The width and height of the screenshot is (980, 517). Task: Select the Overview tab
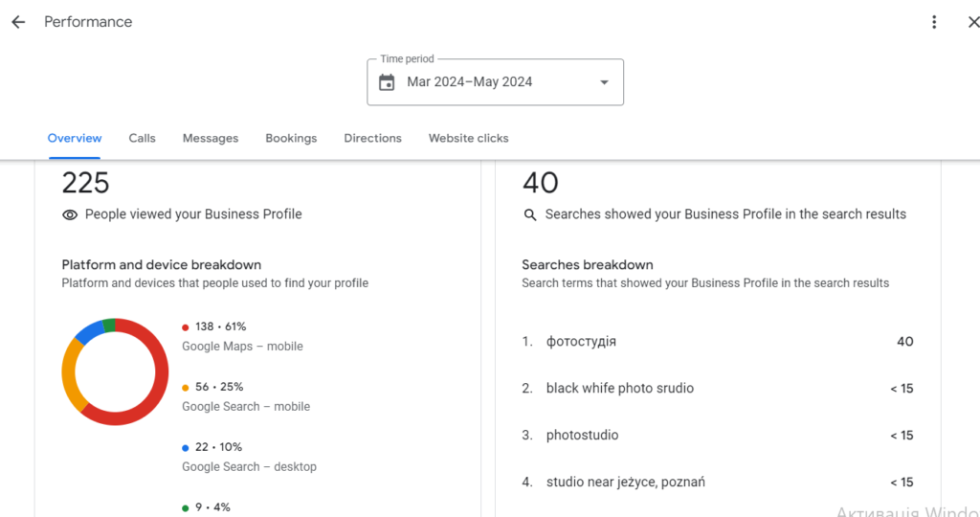[75, 138]
